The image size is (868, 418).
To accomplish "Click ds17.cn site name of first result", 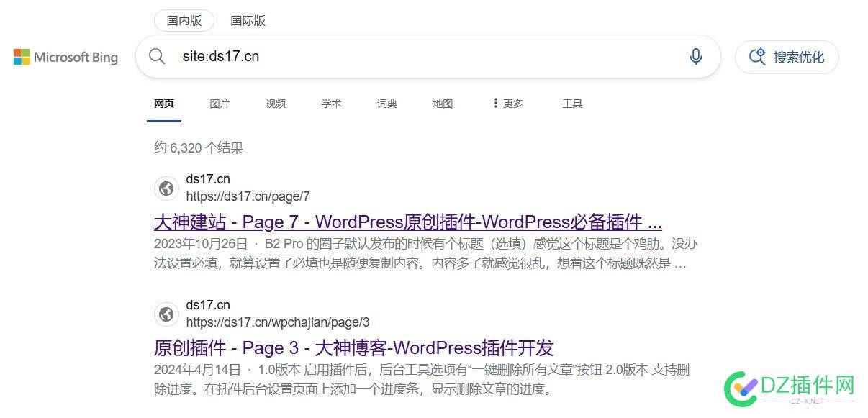I will pyautogui.click(x=208, y=179).
